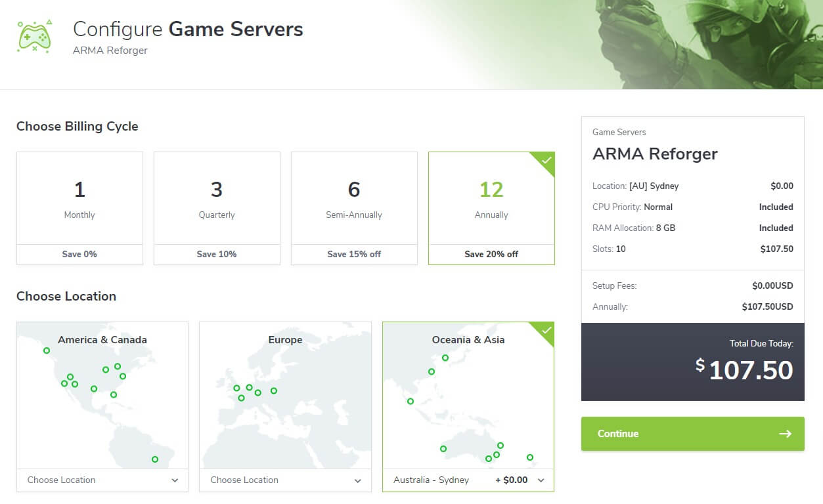Image resolution: width=823 pixels, height=504 pixels.
Task: Click the Save 15% off label
Action: coord(354,254)
